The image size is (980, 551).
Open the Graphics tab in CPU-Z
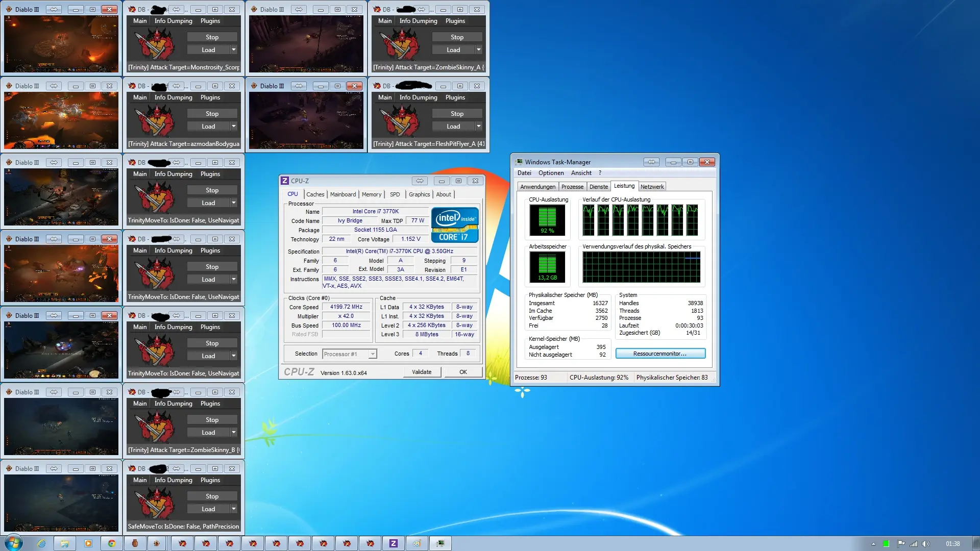click(x=420, y=194)
